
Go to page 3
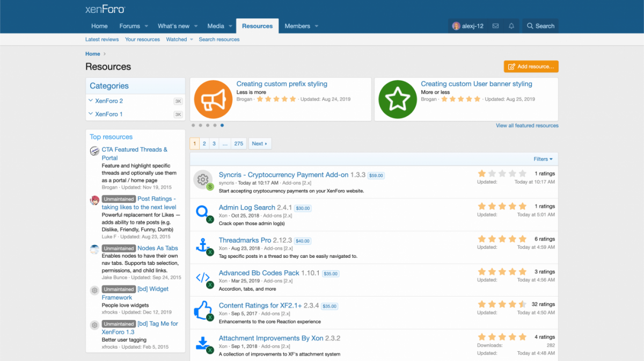coord(214,143)
